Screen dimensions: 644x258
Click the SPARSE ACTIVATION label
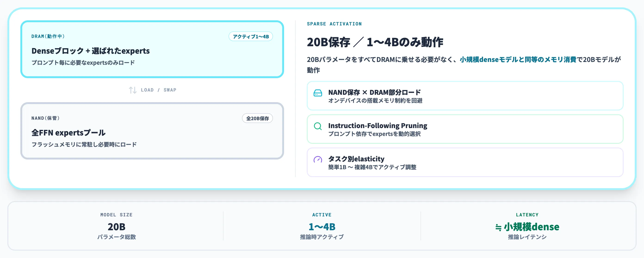334,24
